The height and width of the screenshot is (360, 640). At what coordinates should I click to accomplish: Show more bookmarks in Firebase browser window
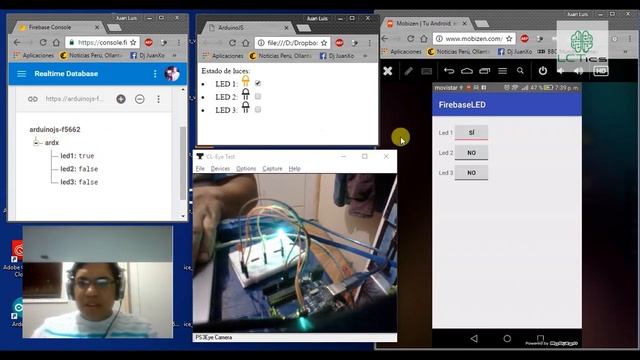pos(175,56)
